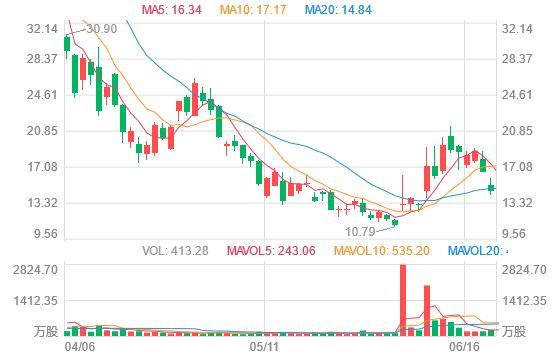
Task: Click the VOL: 413.28 volume label
Action: (175, 251)
